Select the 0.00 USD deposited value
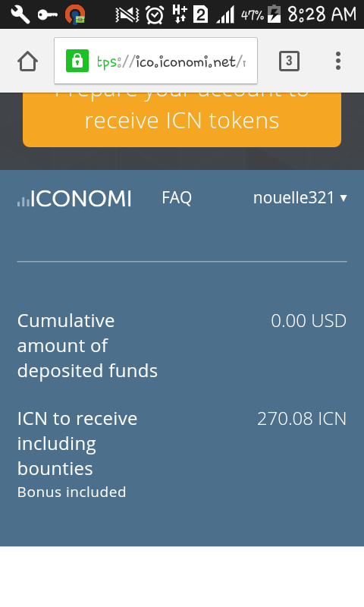This screenshot has width=364, height=607. [309, 320]
